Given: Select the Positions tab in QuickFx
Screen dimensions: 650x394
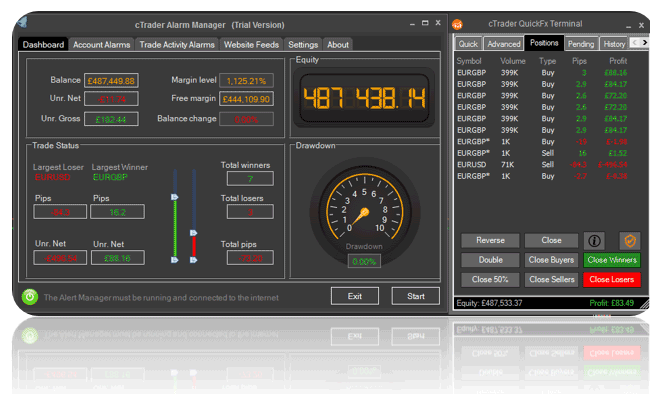Looking at the screenshot, I should coord(544,43).
